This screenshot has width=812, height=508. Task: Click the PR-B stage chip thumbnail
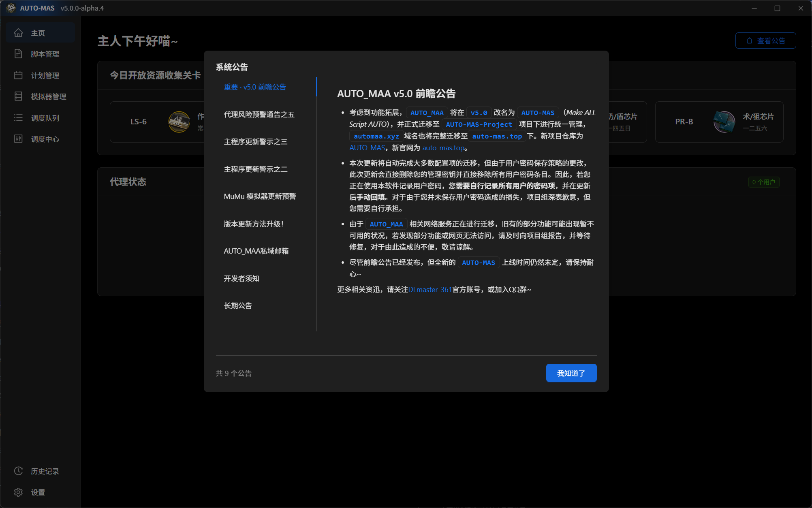(x=724, y=122)
